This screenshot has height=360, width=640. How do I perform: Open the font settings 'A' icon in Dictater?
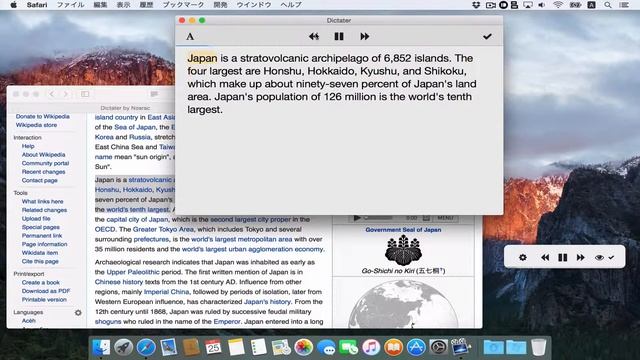pyautogui.click(x=190, y=37)
